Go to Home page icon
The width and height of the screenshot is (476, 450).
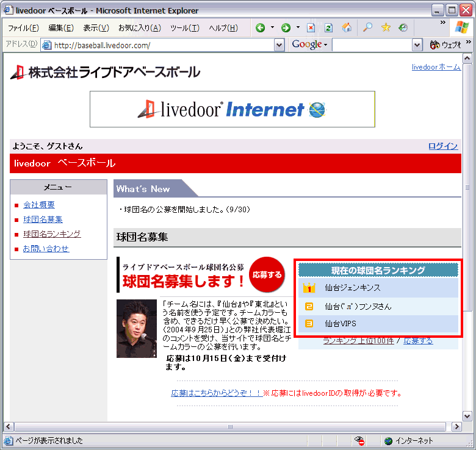click(347, 28)
